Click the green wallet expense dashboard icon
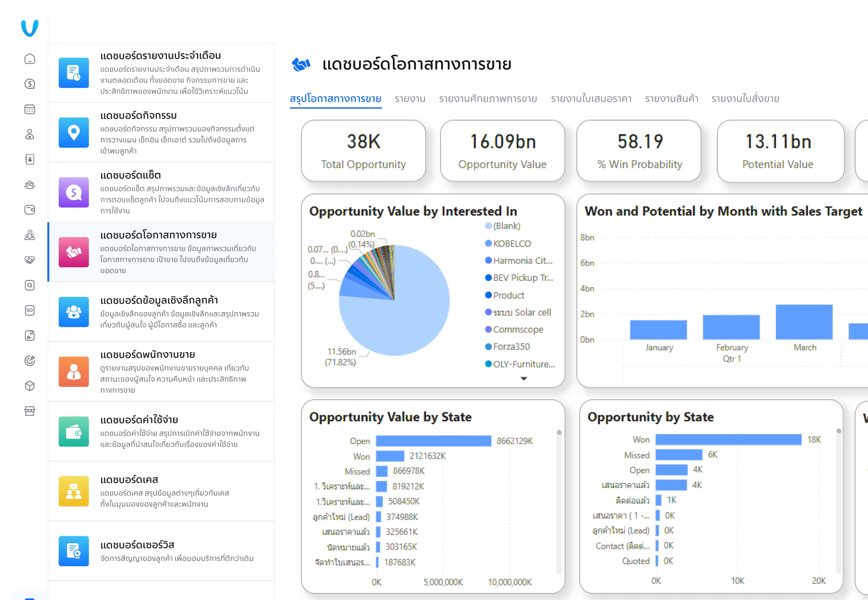The height and width of the screenshot is (600, 868). click(x=74, y=431)
